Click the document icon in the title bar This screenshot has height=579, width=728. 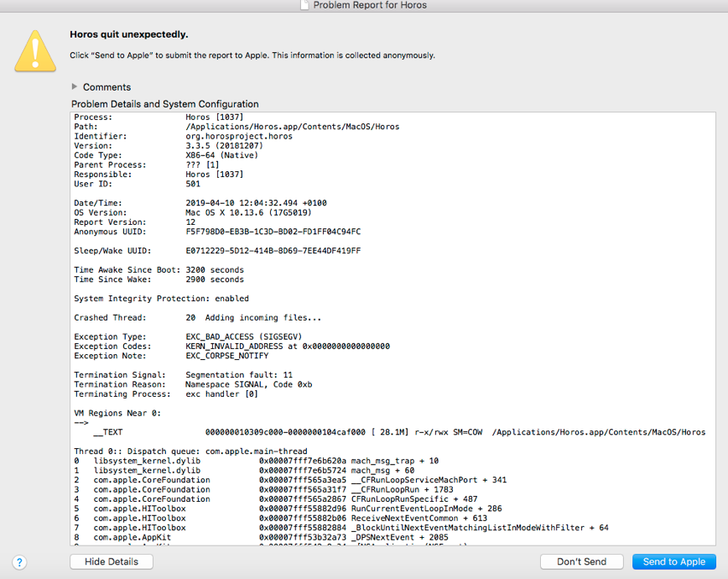pos(304,5)
